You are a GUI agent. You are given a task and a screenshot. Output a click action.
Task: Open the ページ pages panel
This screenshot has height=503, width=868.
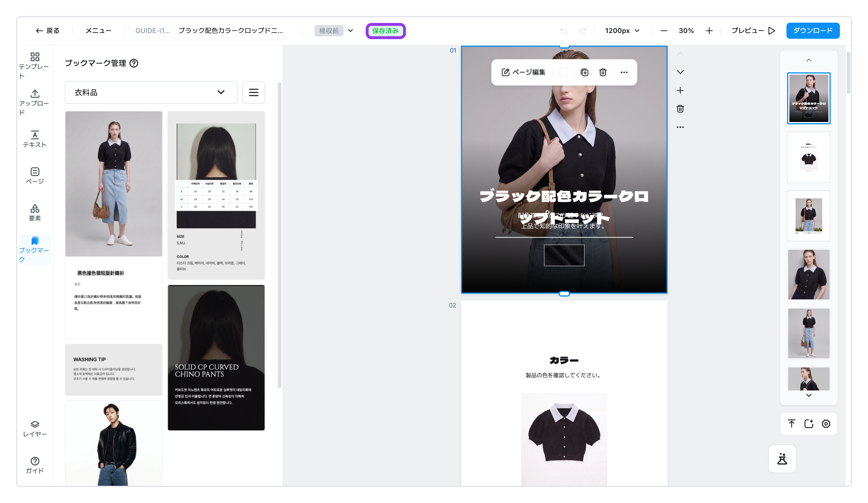click(x=35, y=175)
